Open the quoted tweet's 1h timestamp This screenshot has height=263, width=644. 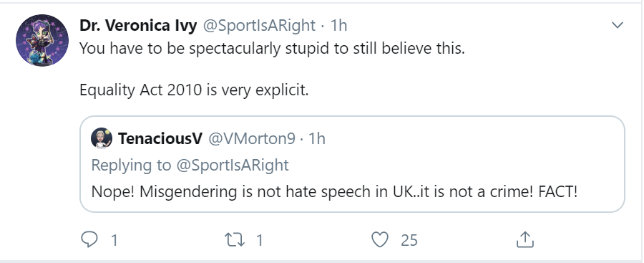317,139
